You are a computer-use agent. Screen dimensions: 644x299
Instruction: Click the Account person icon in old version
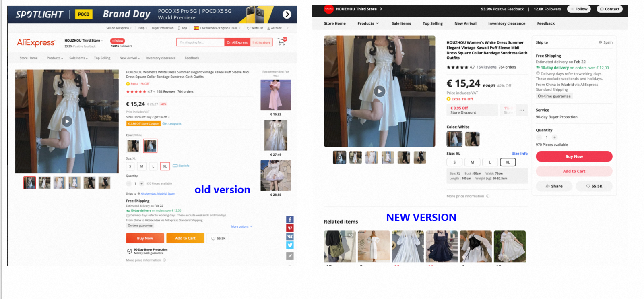click(268, 28)
